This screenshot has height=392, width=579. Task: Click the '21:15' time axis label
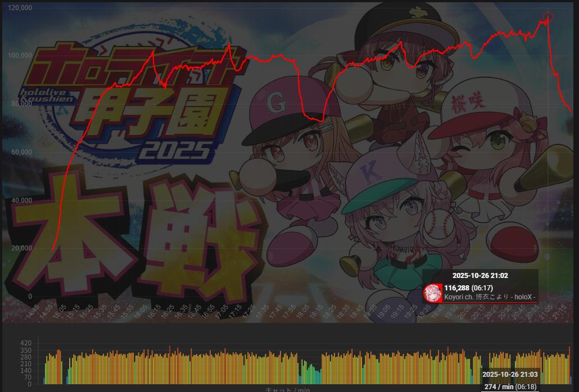coord(559,312)
